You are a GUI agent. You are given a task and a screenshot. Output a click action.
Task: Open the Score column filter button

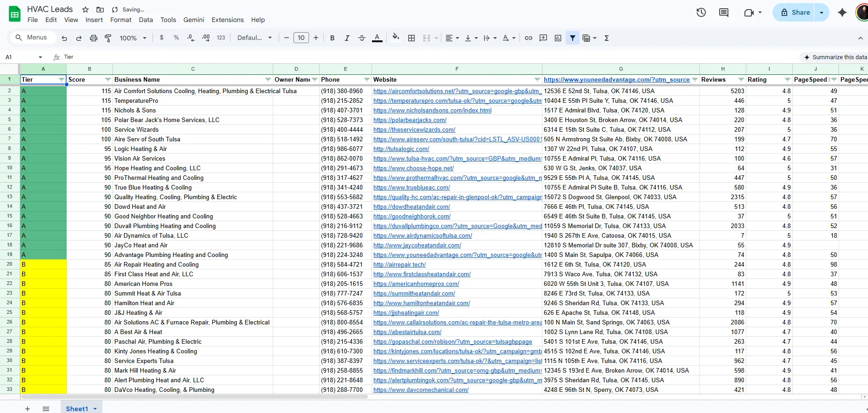(x=108, y=80)
